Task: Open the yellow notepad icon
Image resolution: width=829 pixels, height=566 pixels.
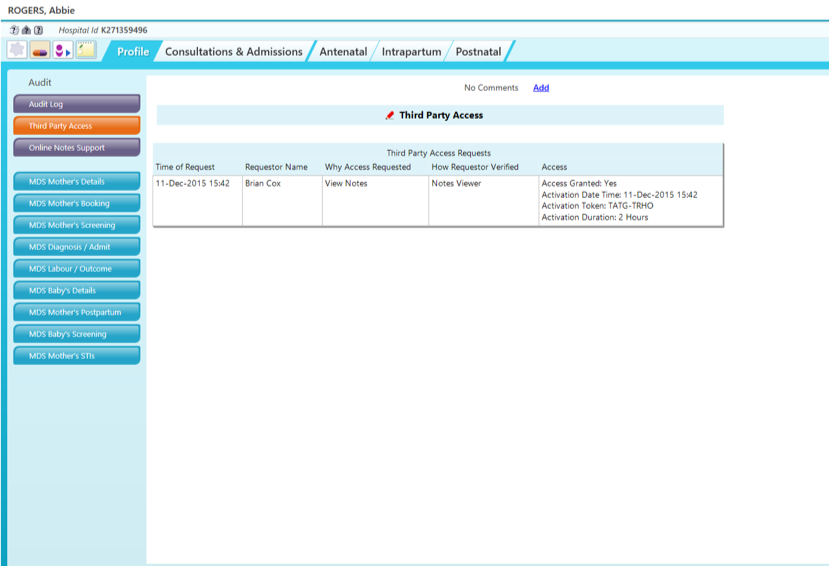Action: [x=86, y=50]
